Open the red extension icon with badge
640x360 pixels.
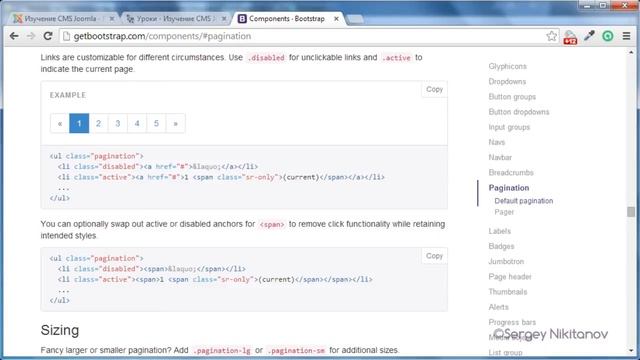coord(570,37)
